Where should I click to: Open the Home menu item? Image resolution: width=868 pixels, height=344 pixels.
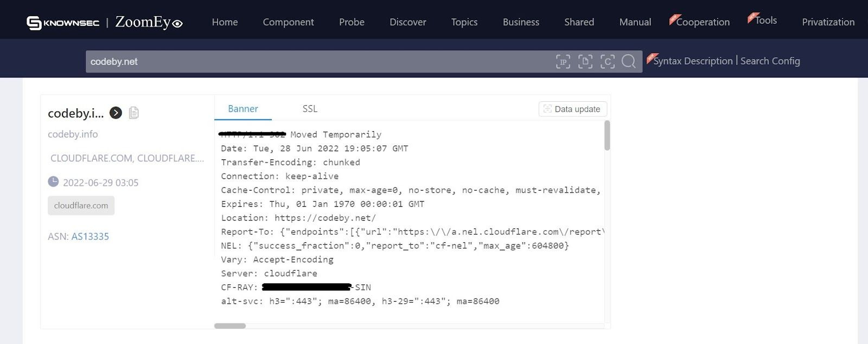click(x=225, y=22)
